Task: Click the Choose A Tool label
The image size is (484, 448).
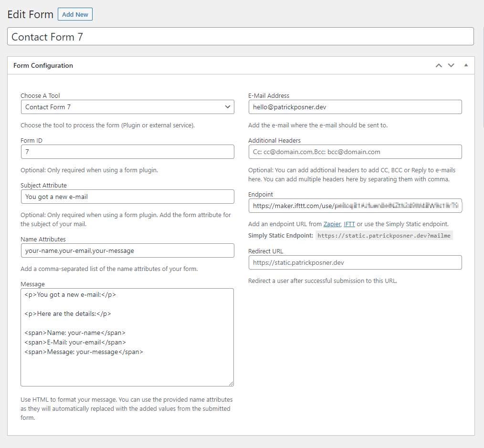Action: coord(40,95)
